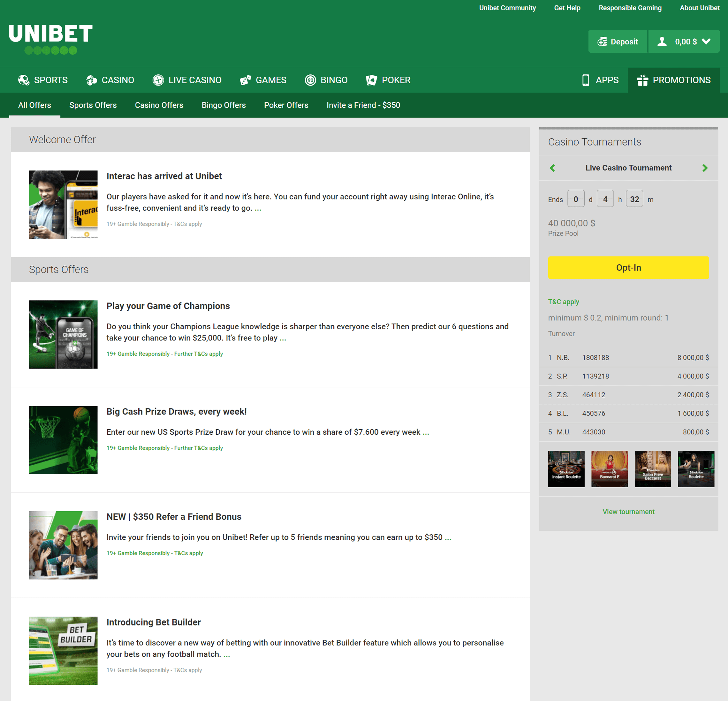Open T&C apply link in tournament panel
728x701 pixels.
coord(563,302)
